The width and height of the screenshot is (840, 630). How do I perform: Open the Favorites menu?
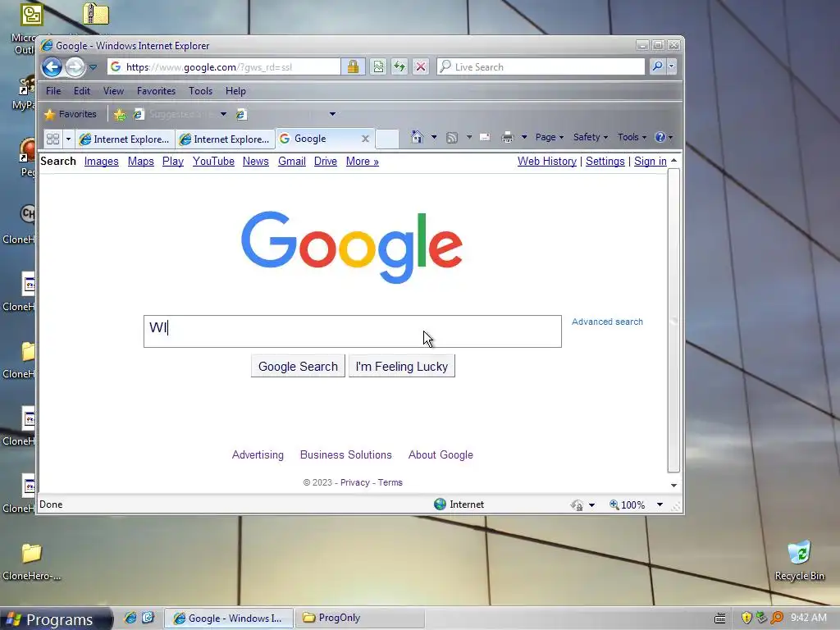pyautogui.click(x=156, y=91)
